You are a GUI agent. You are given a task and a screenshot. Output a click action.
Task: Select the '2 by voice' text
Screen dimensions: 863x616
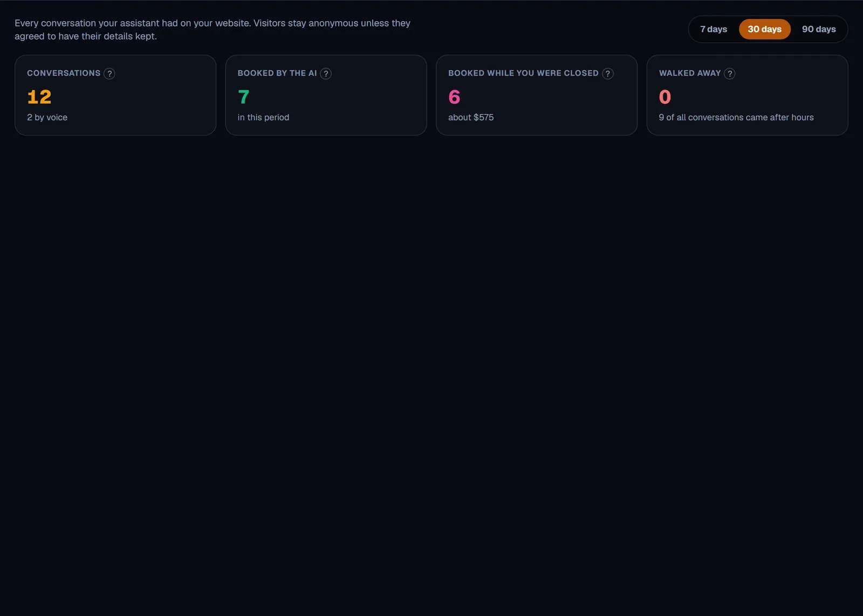tap(47, 118)
